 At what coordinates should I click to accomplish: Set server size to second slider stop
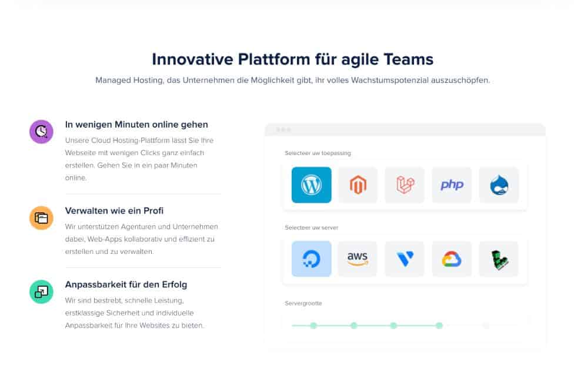(353, 326)
